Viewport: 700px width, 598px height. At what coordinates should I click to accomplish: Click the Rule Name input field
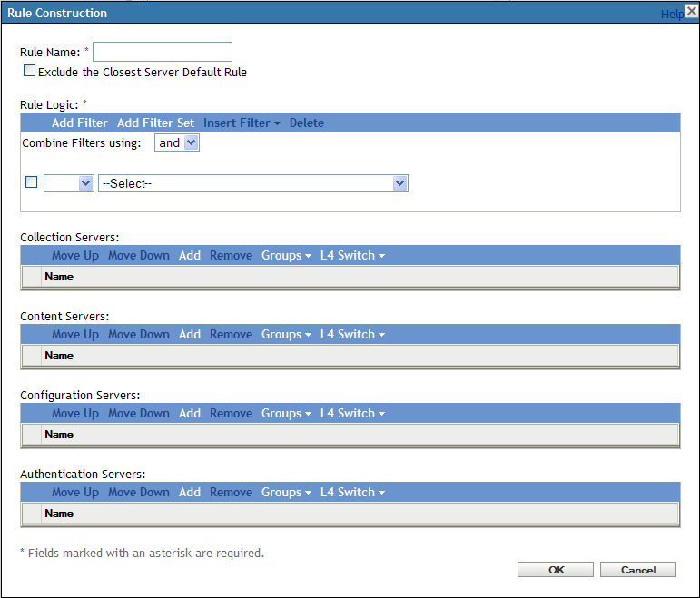[162, 52]
